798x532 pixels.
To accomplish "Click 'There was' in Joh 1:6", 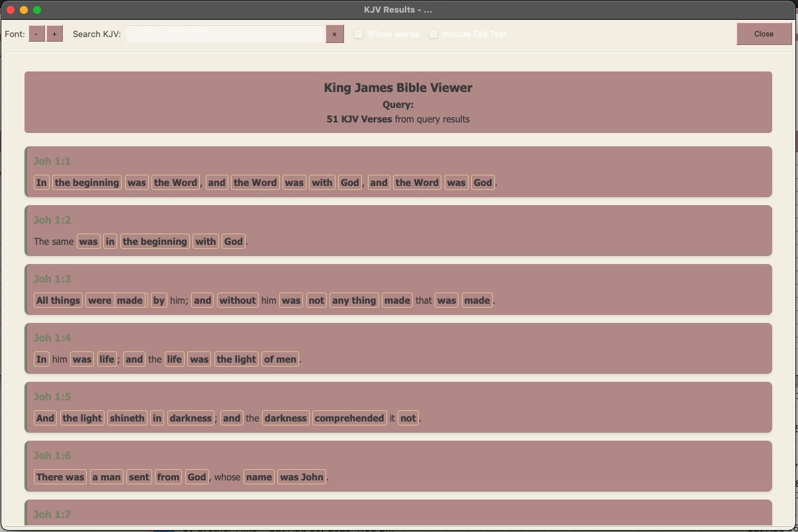I will tap(60, 477).
